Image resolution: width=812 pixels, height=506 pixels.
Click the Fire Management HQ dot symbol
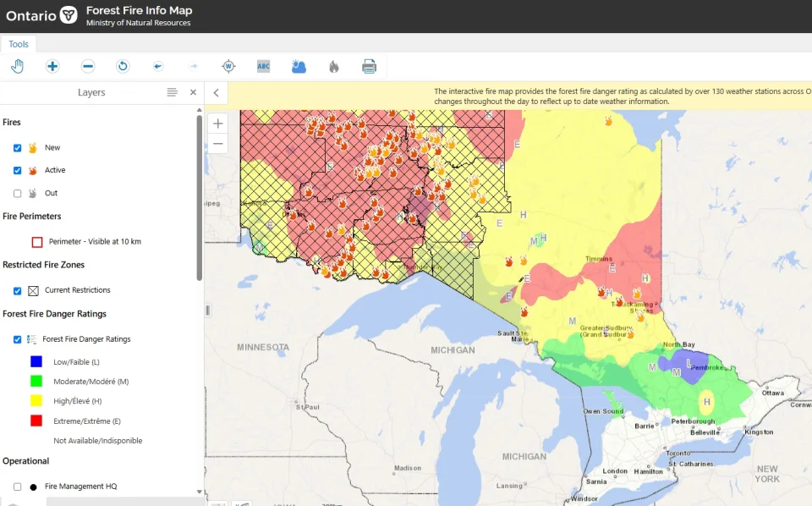click(x=34, y=487)
